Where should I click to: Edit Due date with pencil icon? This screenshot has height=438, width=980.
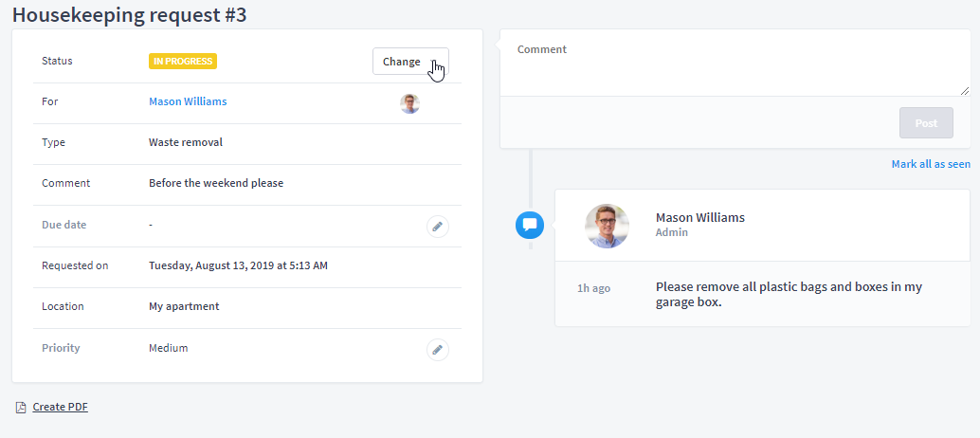click(x=438, y=227)
